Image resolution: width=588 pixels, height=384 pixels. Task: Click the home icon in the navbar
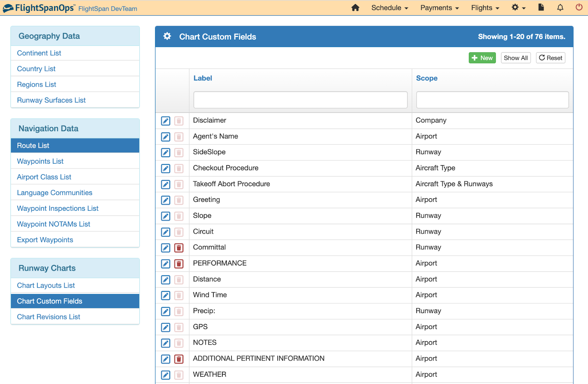click(355, 7)
